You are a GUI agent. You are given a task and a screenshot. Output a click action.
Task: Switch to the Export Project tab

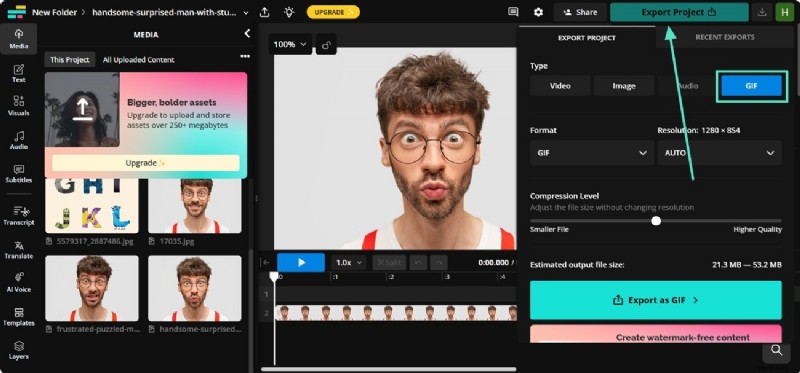(587, 38)
